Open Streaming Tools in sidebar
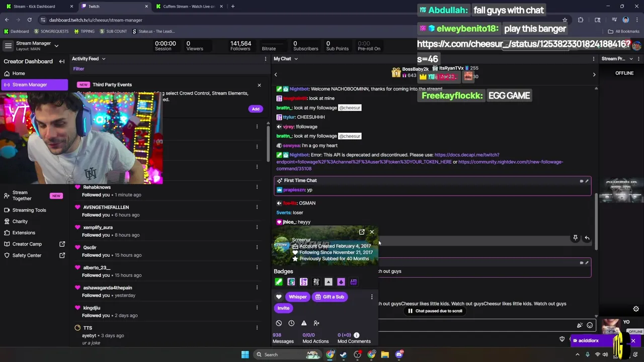The width and height of the screenshot is (644, 362). pos(34,210)
